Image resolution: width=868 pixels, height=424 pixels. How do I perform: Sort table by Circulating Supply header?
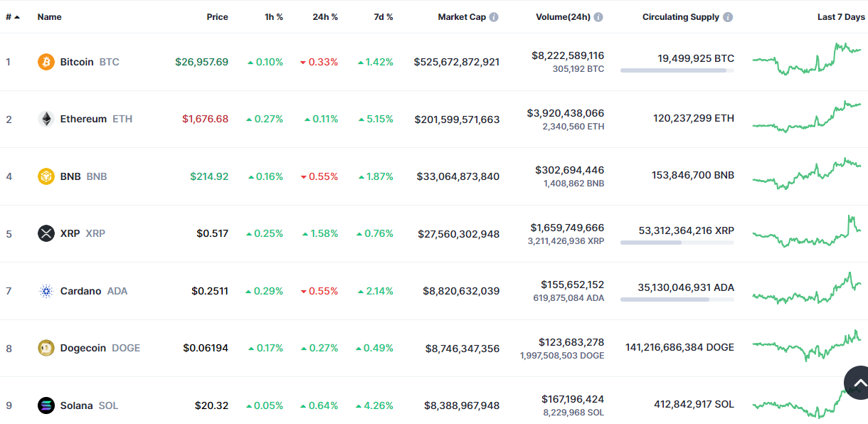tap(681, 17)
